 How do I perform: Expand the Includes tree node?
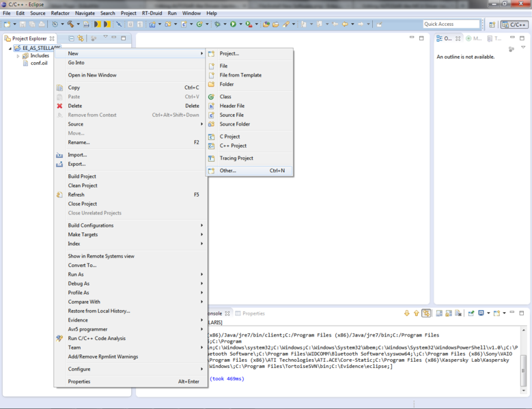coord(18,56)
